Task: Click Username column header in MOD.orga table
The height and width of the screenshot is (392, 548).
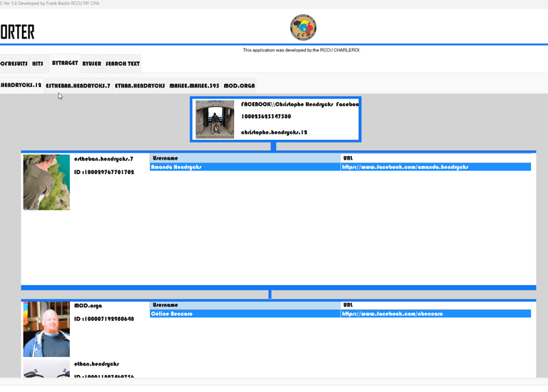Action: point(245,305)
